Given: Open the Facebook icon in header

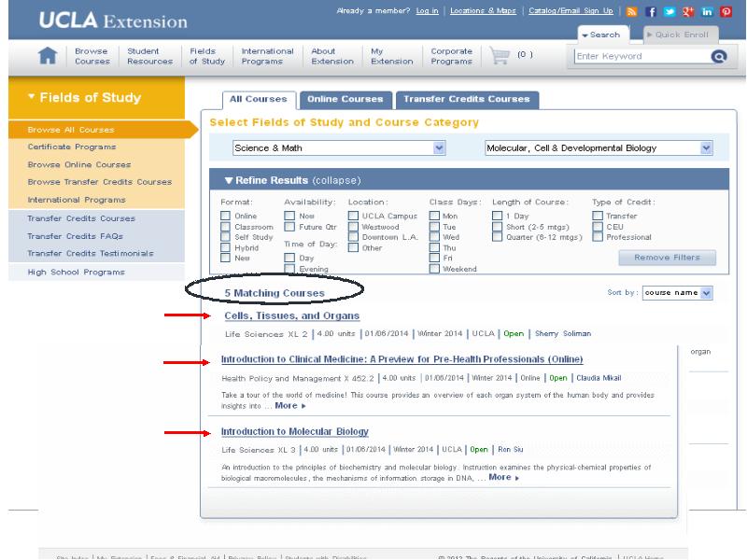Looking at the screenshot, I should (x=653, y=14).
